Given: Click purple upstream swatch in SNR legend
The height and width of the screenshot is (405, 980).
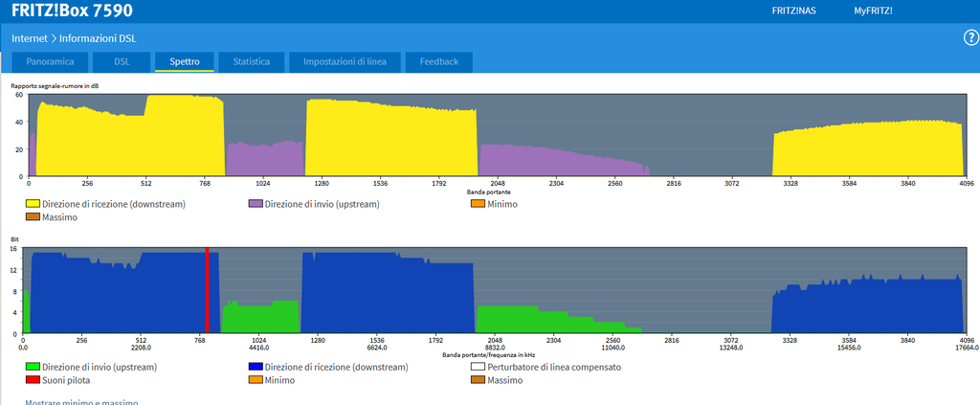Looking at the screenshot, I should pos(256,204).
